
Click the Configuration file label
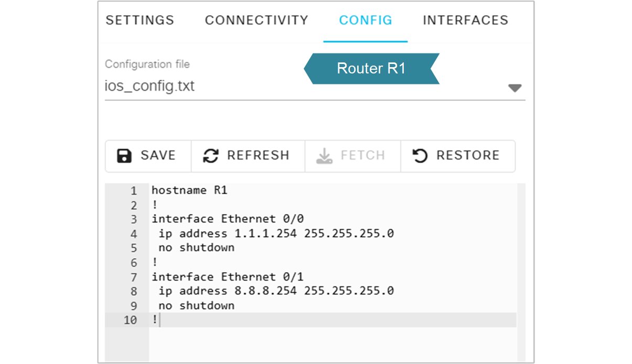(x=147, y=64)
